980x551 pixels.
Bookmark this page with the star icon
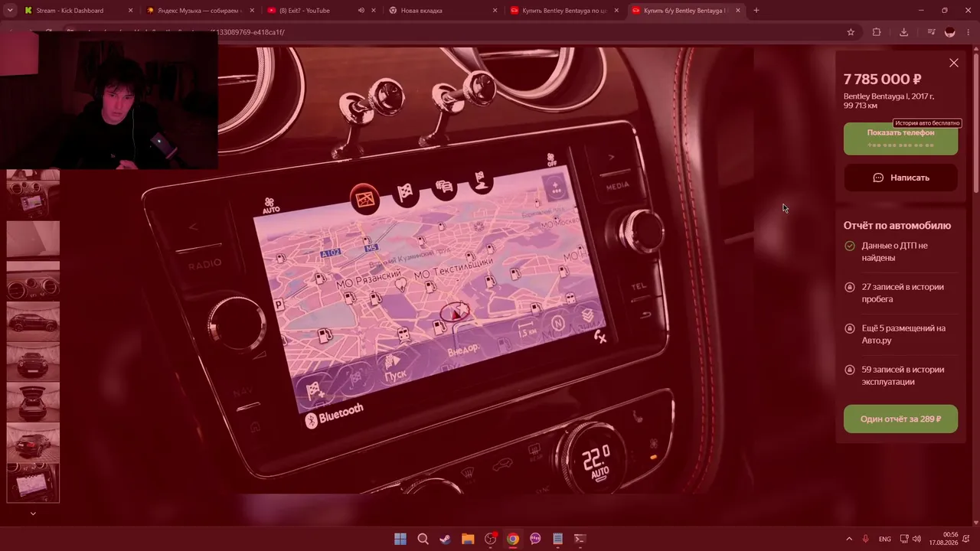(x=851, y=32)
